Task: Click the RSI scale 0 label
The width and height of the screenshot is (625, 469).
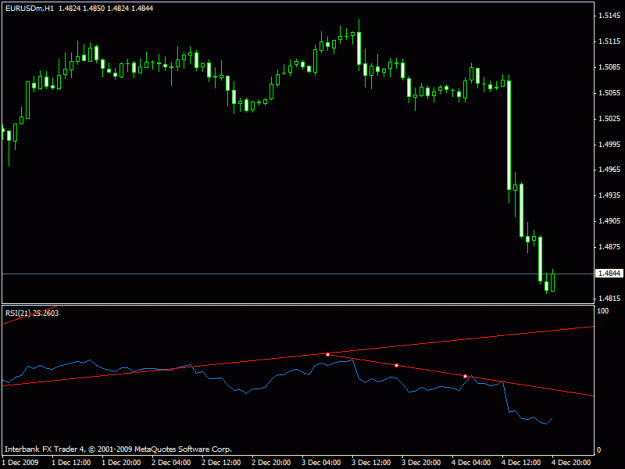Action: point(599,451)
